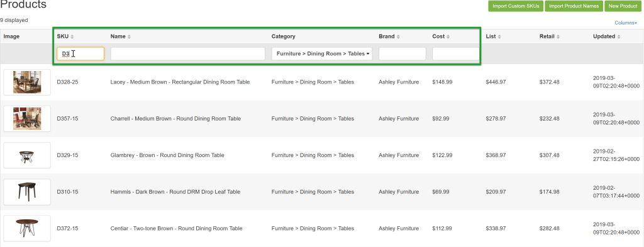Screen dimensions: 644x247
Task: Focus the Name filter field
Action: [x=187, y=54]
